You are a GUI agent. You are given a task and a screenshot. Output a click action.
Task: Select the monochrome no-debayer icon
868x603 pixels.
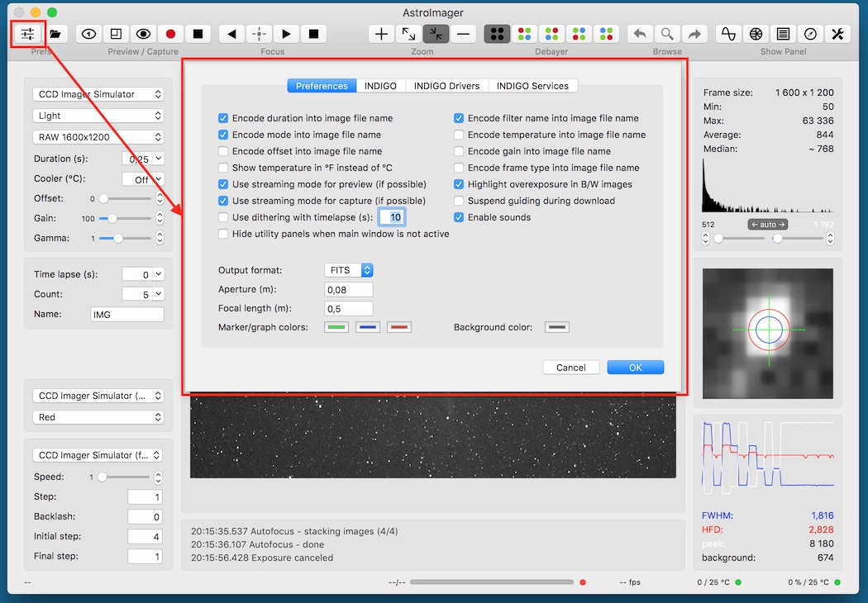[x=497, y=35]
